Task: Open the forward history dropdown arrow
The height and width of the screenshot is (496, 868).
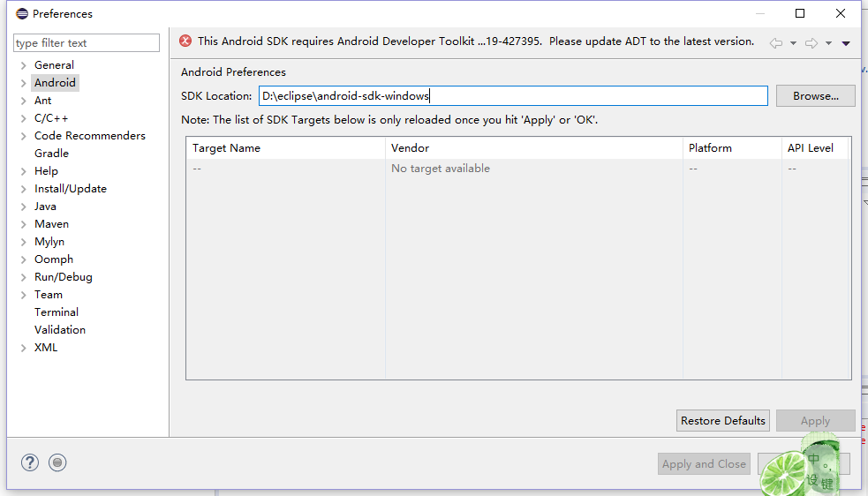Action: coord(828,43)
